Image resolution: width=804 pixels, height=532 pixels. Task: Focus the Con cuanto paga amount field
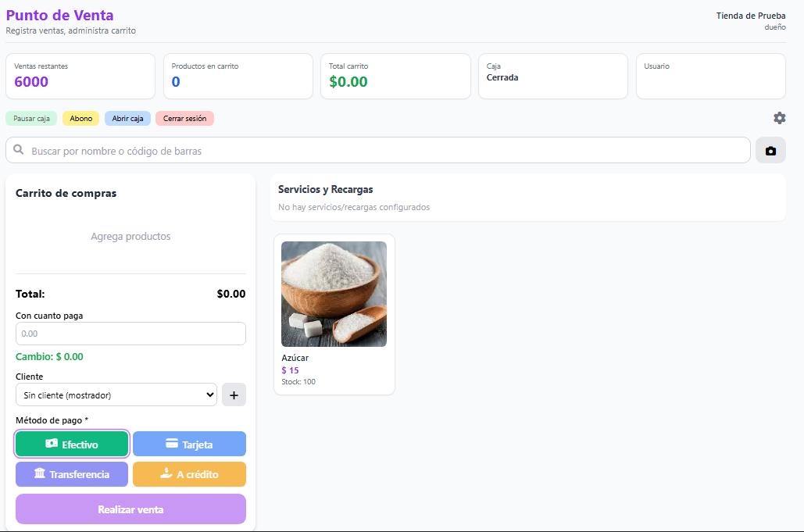[130, 334]
